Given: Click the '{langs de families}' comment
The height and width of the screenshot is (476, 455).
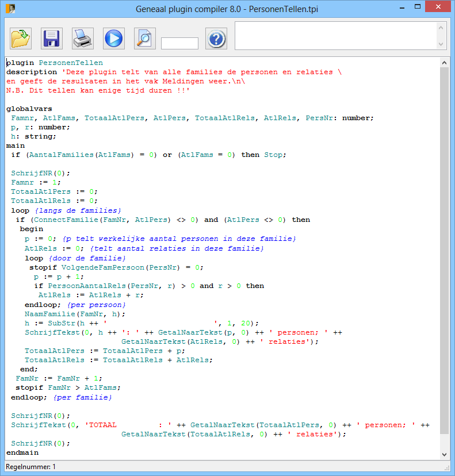Looking at the screenshot, I should coord(78,210).
